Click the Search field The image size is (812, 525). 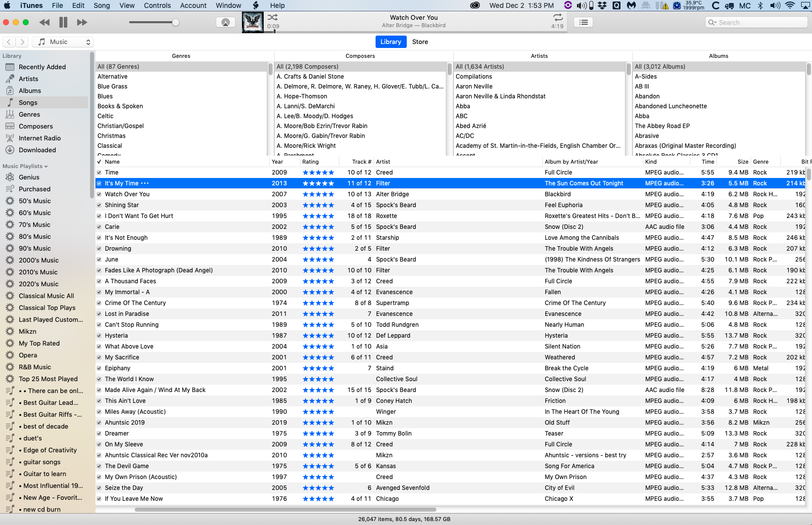click(756, 22)
